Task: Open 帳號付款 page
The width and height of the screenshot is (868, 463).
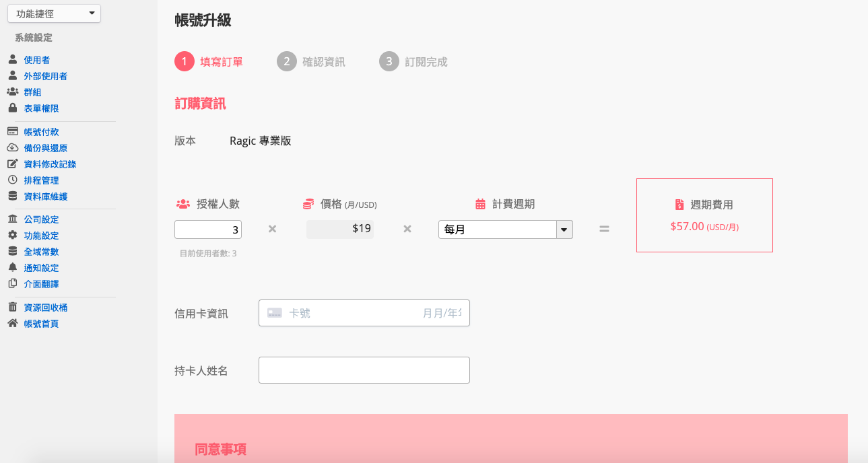Action: (x=41, y=132)
